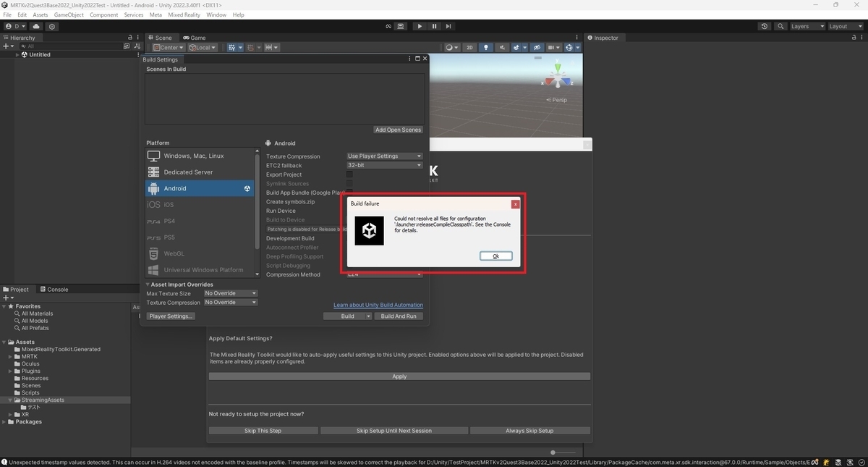Click Player Settings button
This screenshot has width=868, height=467.
point(171,316)
